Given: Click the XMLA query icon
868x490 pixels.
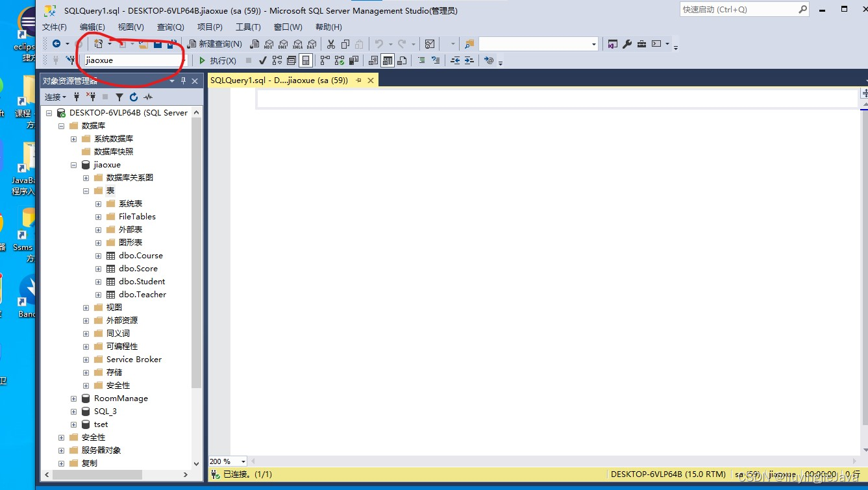Looking at the screenshot, I should (297, 44).
